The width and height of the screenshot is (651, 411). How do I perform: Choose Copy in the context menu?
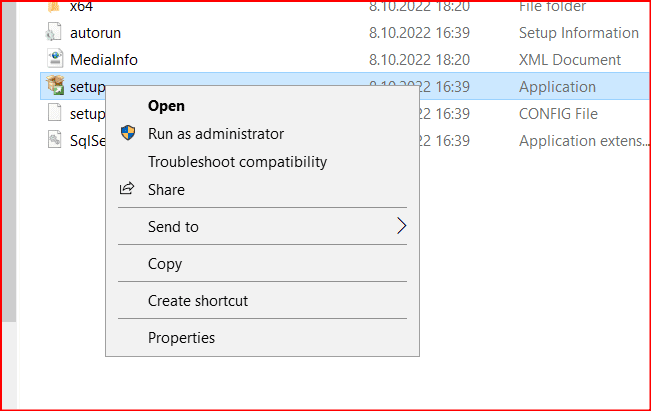pyautogui.click(x=165, y=264)
